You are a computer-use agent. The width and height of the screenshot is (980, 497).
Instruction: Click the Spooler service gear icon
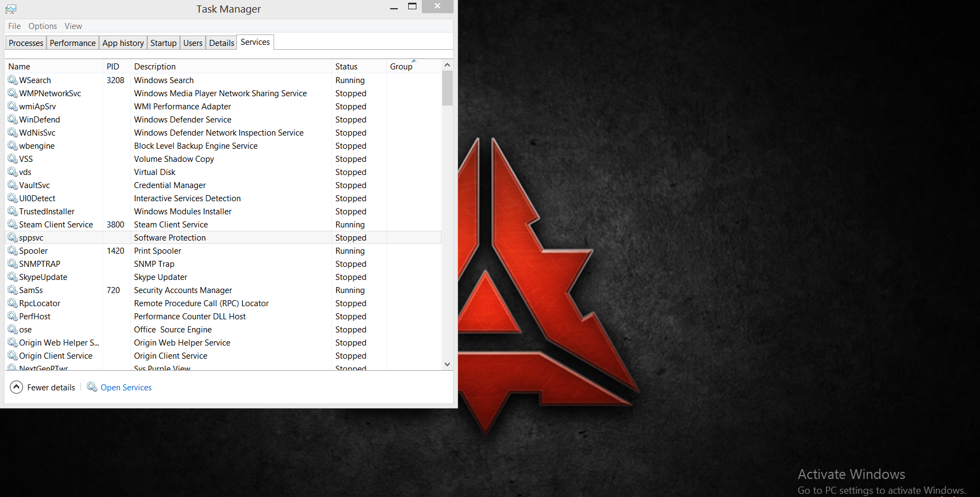click(13, 250)
